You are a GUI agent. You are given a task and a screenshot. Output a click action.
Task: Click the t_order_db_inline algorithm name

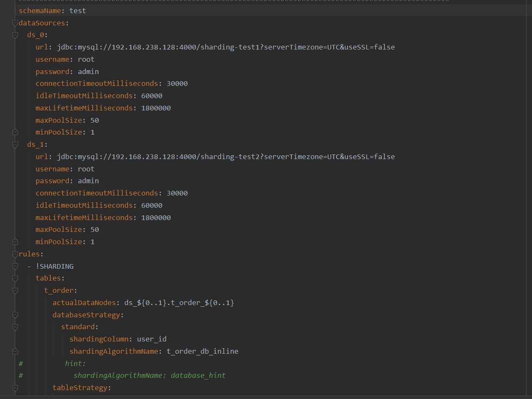pos(203,351)
